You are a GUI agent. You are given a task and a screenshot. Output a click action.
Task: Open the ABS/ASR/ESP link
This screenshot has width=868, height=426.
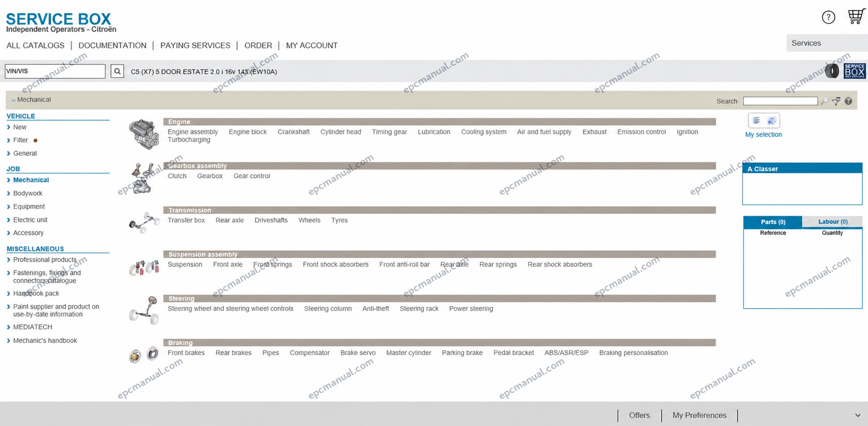click(x=566, y=353)
